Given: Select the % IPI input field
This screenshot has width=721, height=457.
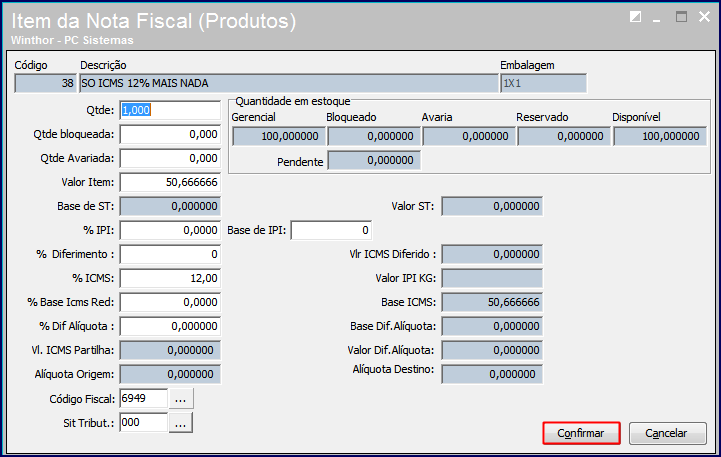Looking at the screenshot, I should (x=170, y=230).
